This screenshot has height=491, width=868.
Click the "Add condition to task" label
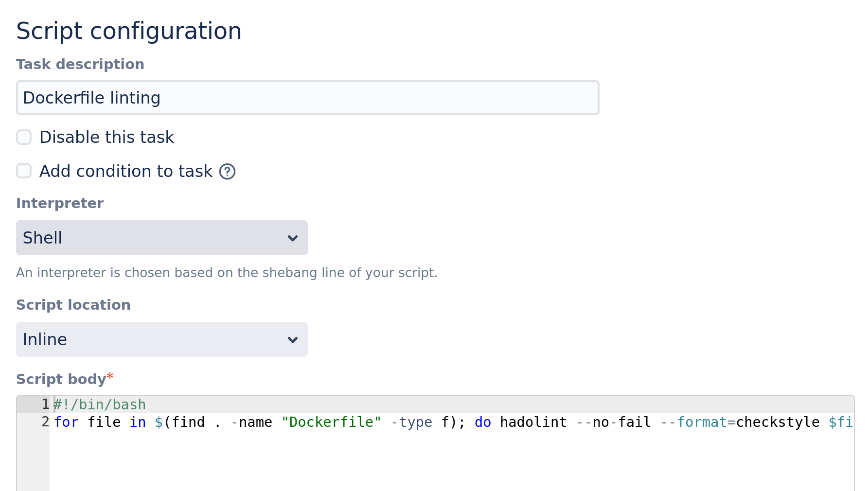[126, 172]
